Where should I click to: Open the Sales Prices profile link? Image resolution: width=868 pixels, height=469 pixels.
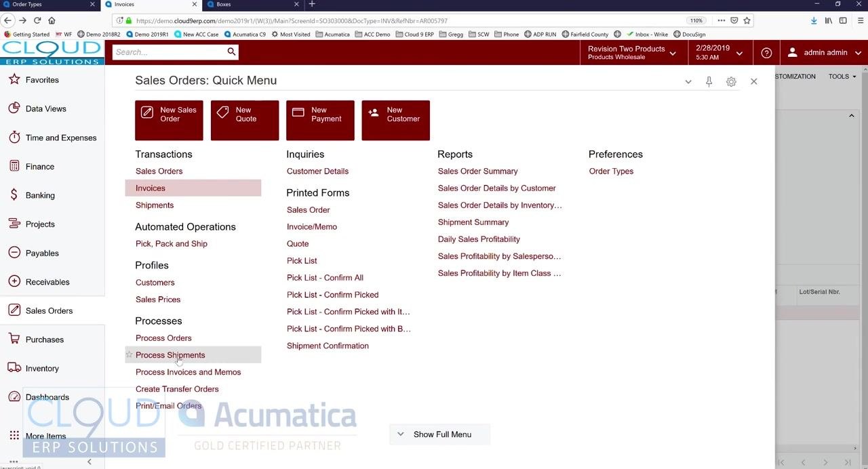click(158, 300)
